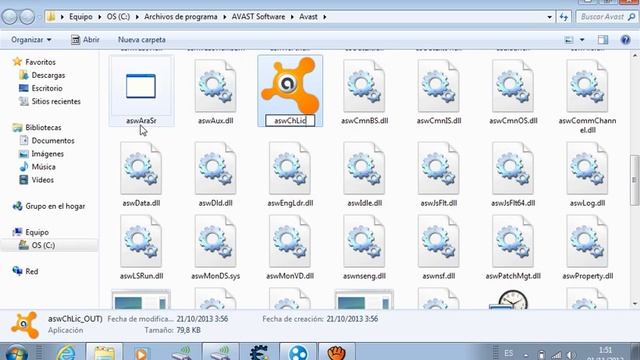Screen dimensions: 640x360
Task: Expand the arrow after AVAST Software breadcrumb
Action: pyautogui.click(x=292, y=17)
